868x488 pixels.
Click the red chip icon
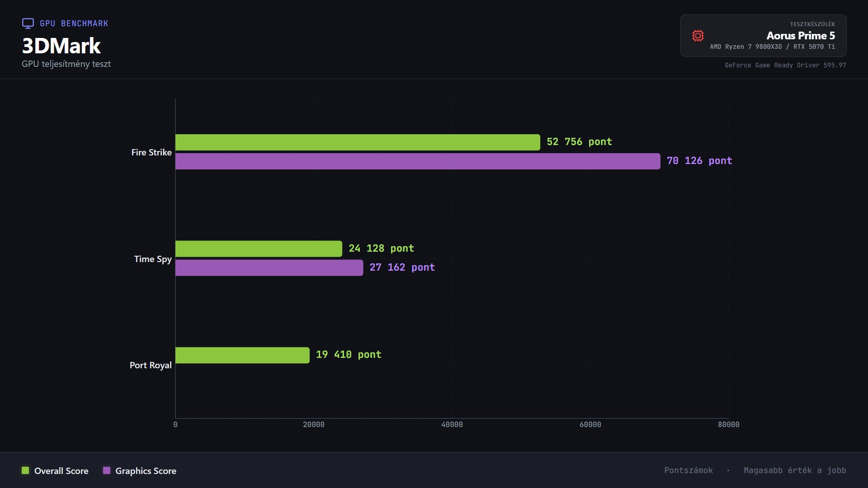click(x=698, y=36)
